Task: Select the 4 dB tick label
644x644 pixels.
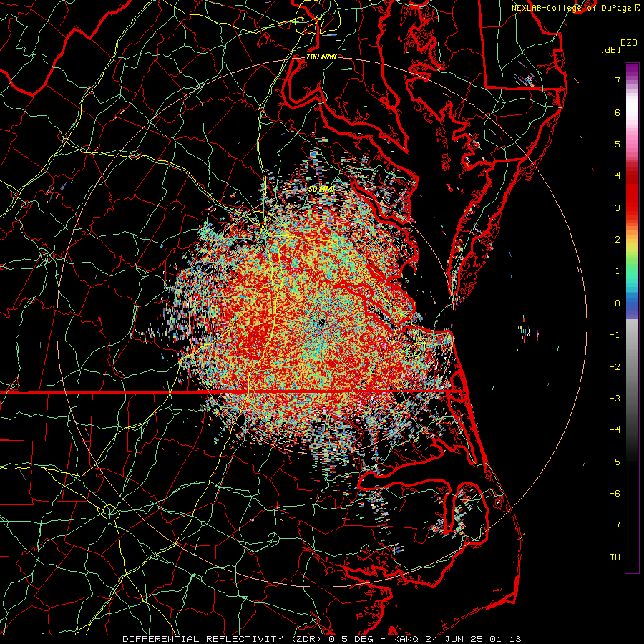Action: pyautogui.click(x=618, y=176)
